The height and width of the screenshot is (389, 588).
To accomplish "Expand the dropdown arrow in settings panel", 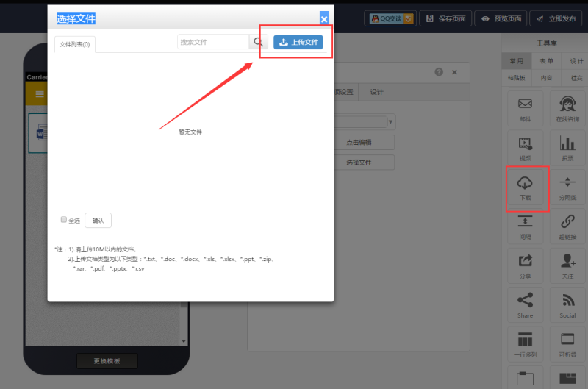I will click(x=390, y=121).
